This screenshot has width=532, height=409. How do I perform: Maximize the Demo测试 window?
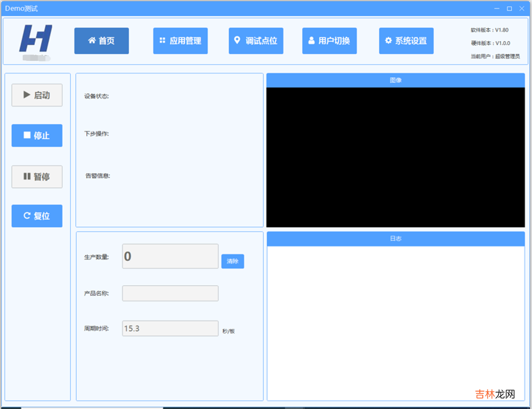[x=509, y=8]
